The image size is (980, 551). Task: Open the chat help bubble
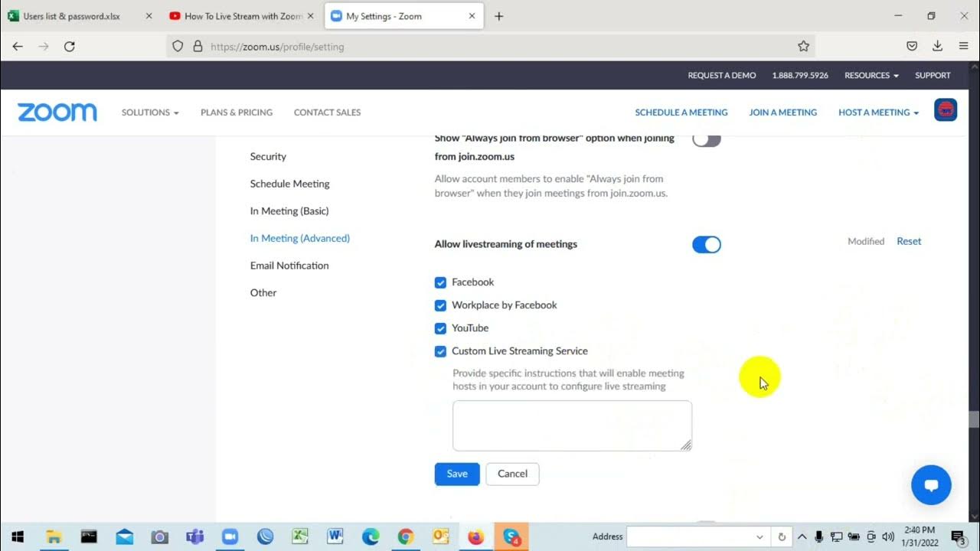[x=931, y=484]
